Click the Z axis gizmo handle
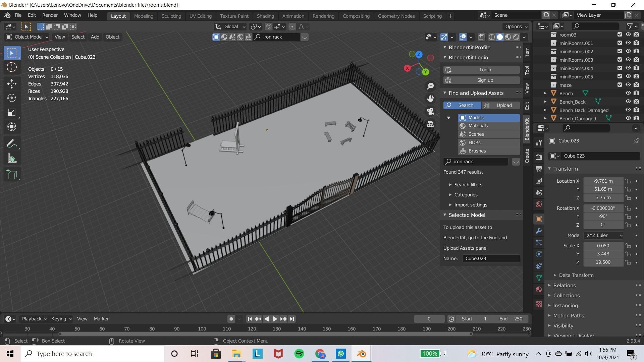 419,54
